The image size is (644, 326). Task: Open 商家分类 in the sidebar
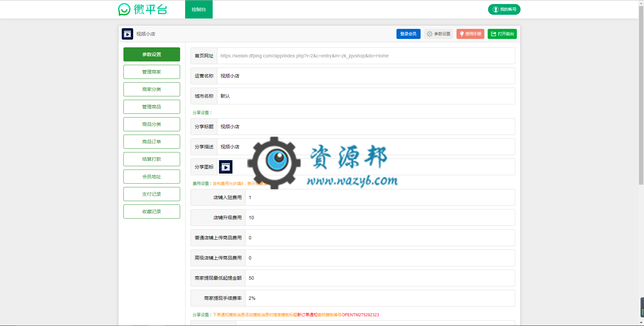pyautogui.click(x=152, y=89)
